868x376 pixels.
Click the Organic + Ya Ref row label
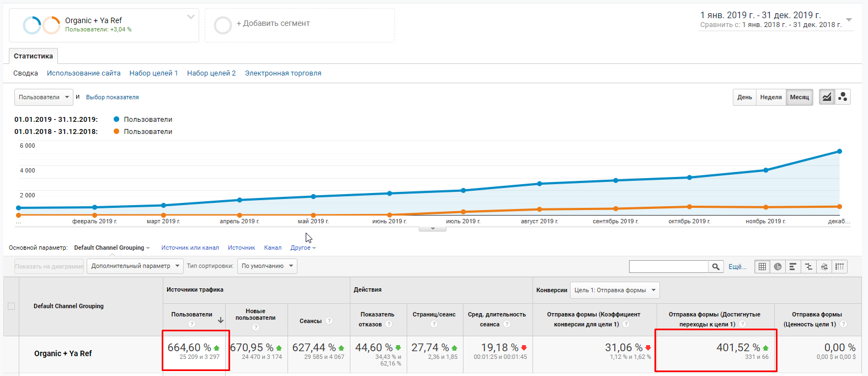point(63,353)
